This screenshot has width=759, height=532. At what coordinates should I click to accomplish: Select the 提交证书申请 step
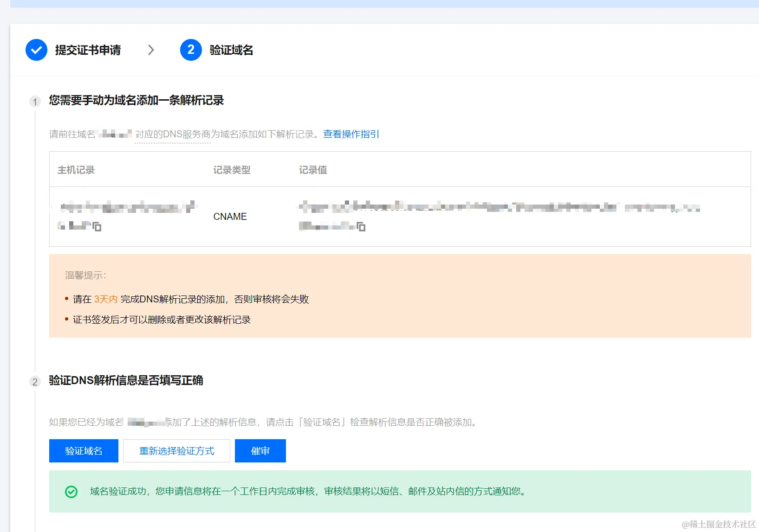coord(88,50)
